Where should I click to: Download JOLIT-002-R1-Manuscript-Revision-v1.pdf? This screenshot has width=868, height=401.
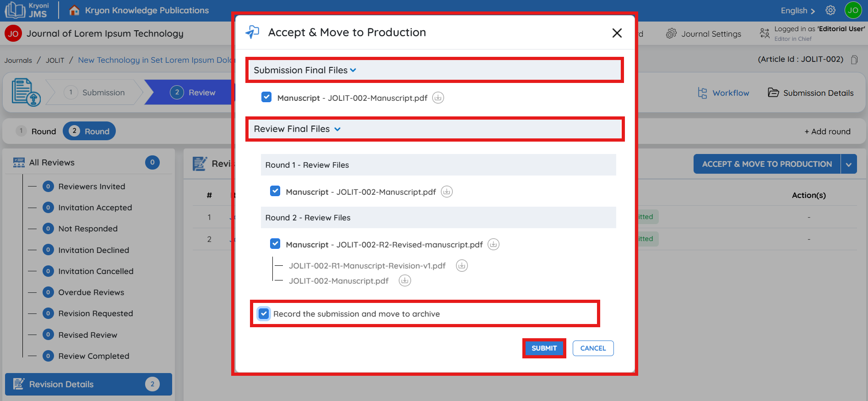pos(461,266)
